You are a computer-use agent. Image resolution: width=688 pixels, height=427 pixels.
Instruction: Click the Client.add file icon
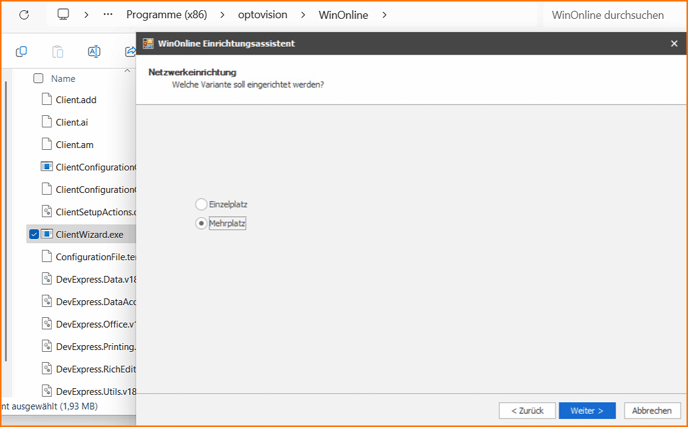click(x=46, y=100)
